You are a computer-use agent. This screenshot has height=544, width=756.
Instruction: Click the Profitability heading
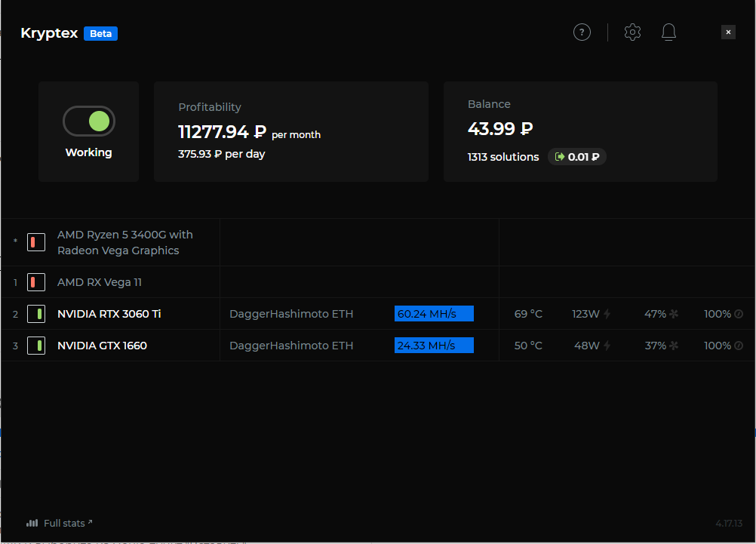click(210, 107)
